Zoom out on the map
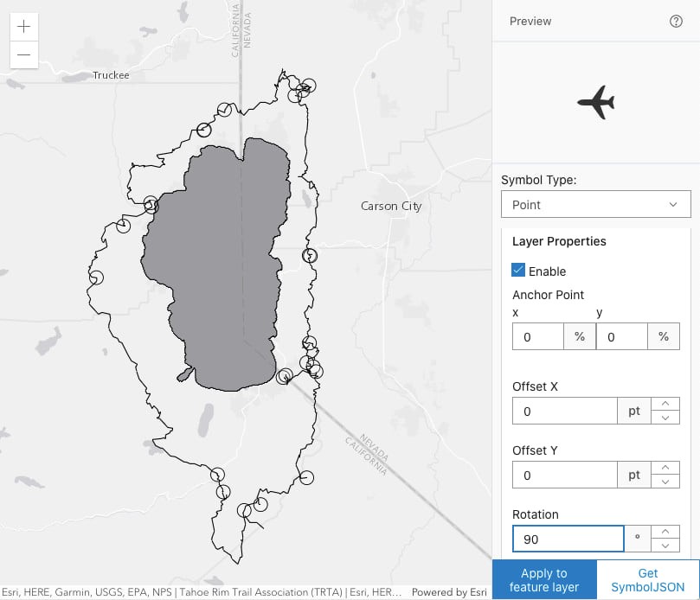 (23, 54)
